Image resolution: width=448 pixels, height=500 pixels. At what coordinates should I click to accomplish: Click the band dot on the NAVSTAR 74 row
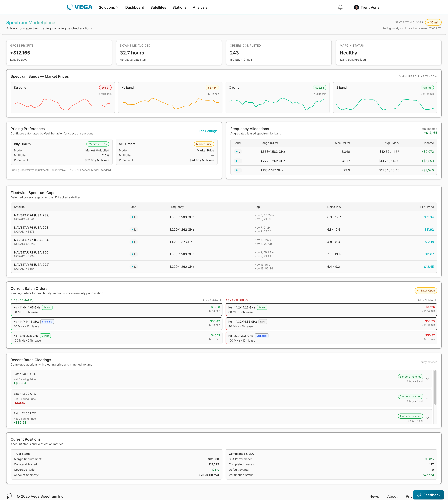pyautogui.click(x=132, y=217)
